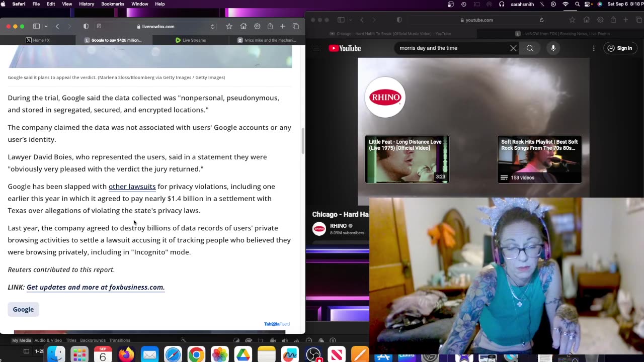Open YouTube settings three-dot menu
Viewport: 644px width, 362px height.
pos(594,48)
